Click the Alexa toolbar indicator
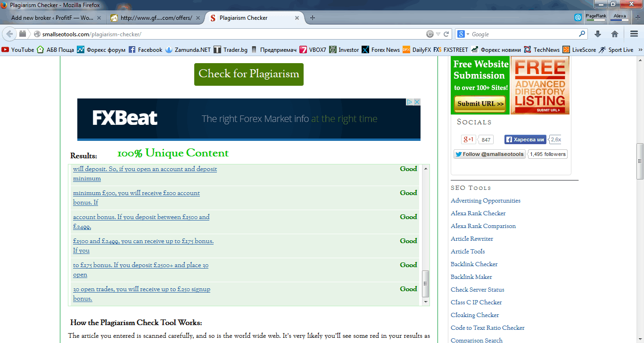644x343 pixels. pyautogui.click(x=620, y=17)
